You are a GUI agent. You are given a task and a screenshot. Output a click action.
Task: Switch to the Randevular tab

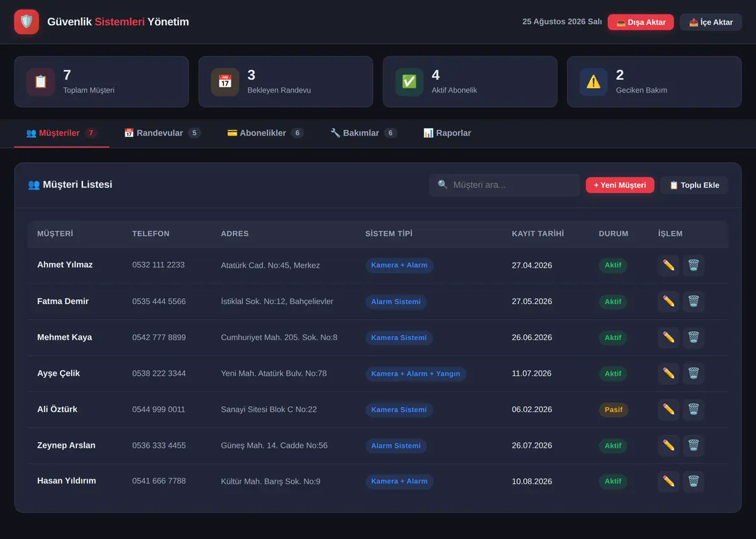pos(163,133)
